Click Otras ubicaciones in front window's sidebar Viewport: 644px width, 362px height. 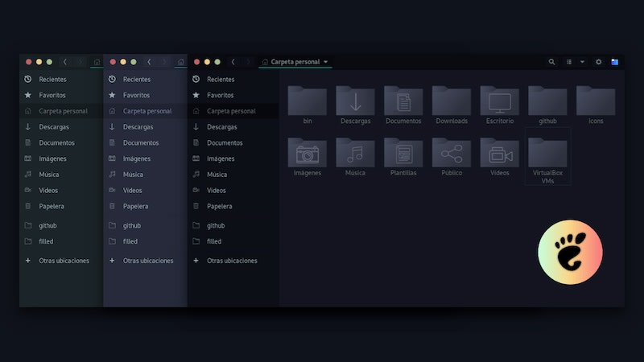pos(232,261)
